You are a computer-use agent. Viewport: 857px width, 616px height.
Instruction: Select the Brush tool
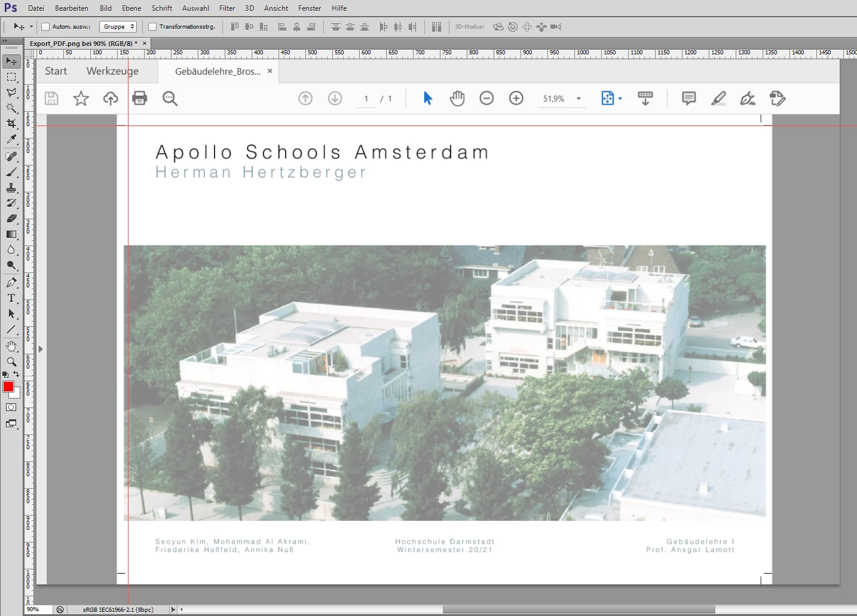pos(11,172)
